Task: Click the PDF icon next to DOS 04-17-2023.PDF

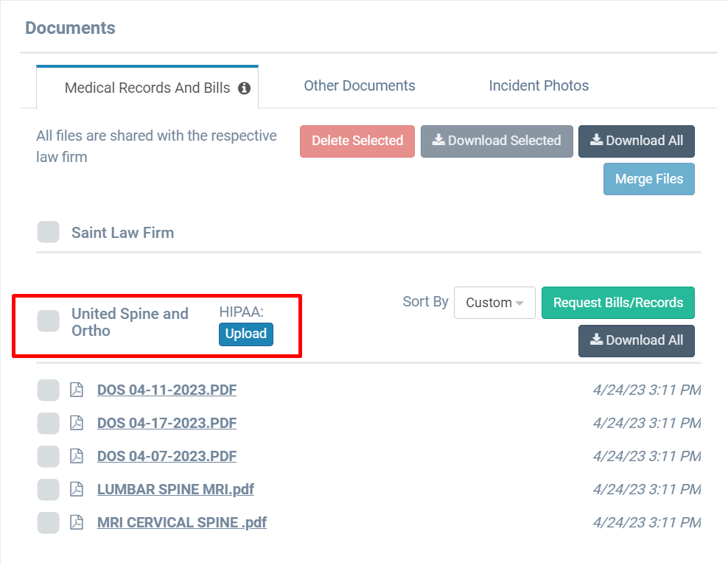Action: [x=77, y=423]
